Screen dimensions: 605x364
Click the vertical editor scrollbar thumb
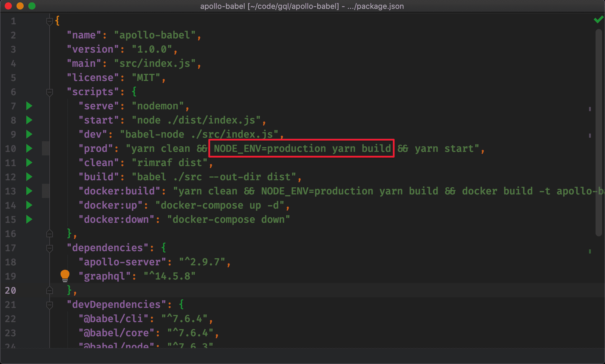(599, 132)
